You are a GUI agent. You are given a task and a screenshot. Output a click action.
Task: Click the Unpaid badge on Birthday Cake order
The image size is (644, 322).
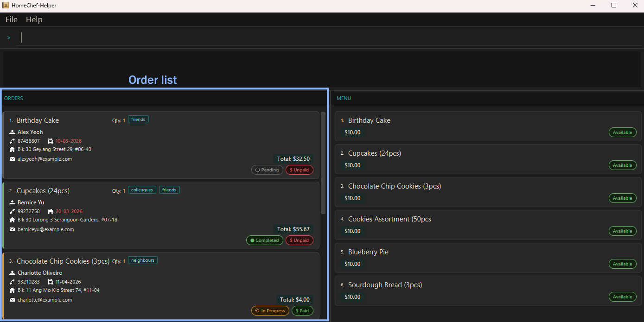click(299, 170)
